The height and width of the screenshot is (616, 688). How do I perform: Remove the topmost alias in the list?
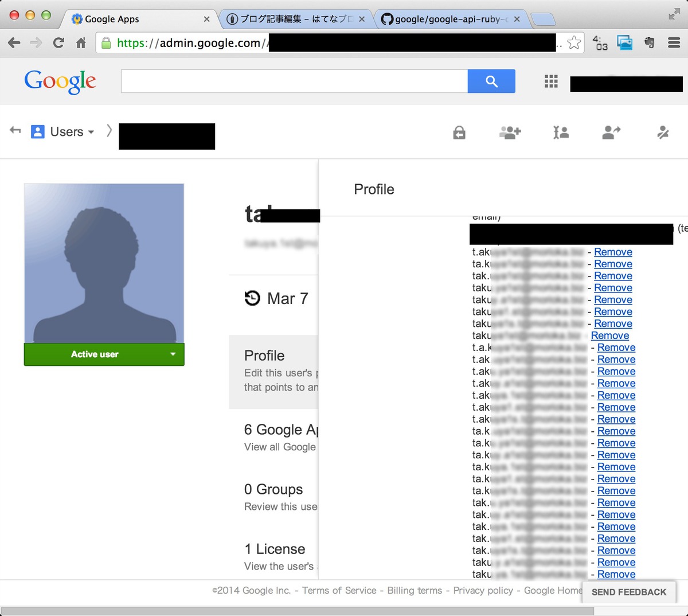point(613,252)
